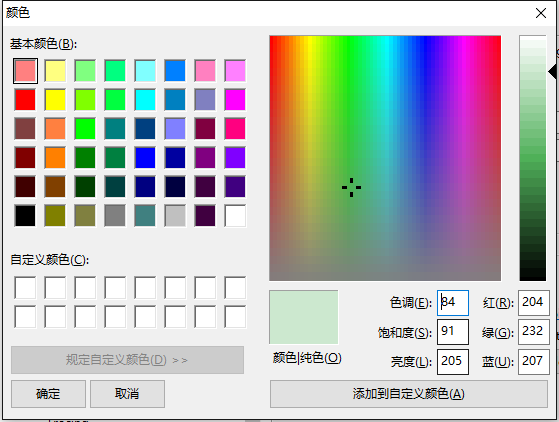Select the light red basic color swatch
The image size is (559, 422).
pyautogui.click(x=25, y=71)
